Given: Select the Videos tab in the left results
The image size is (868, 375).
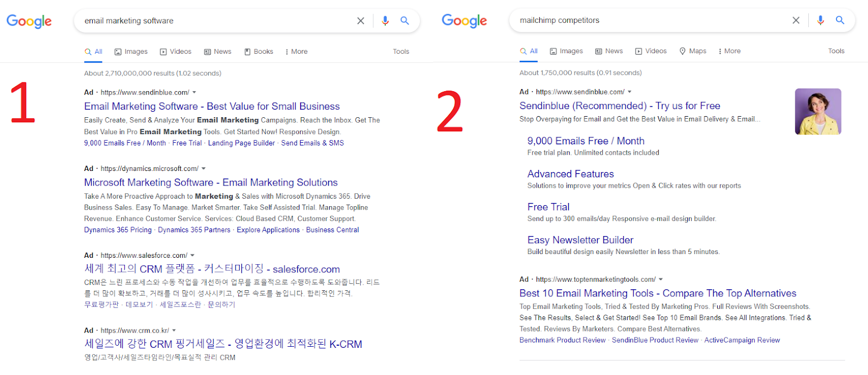Looking at the screenshot, I should click(x=176, y=52).
